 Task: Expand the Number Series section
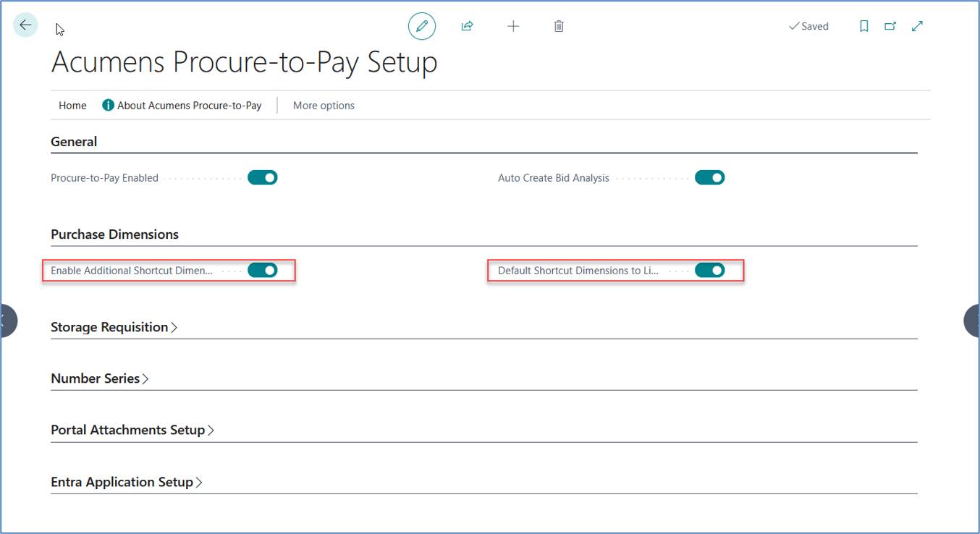click(99, 378)
